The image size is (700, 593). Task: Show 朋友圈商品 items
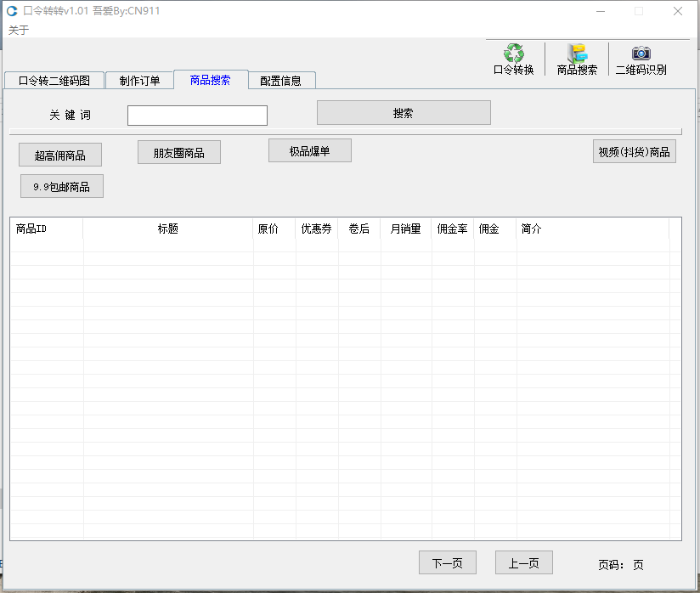179,153
